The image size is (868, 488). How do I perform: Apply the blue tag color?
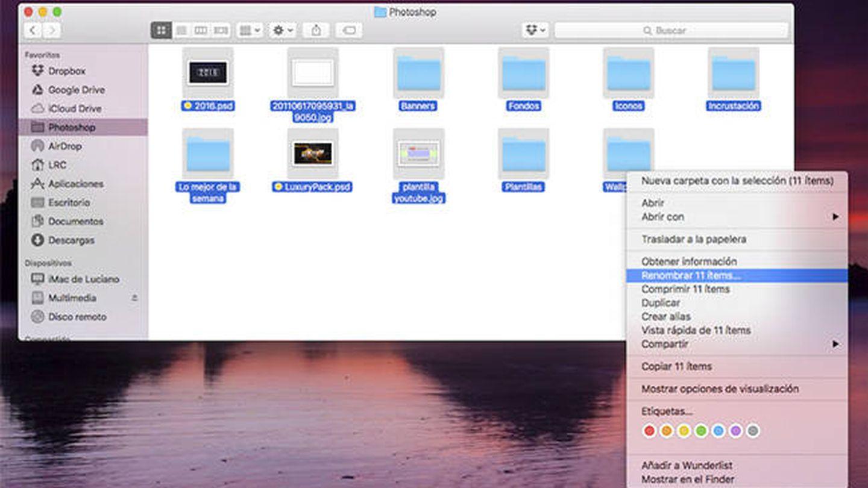[x=718, y=431]
